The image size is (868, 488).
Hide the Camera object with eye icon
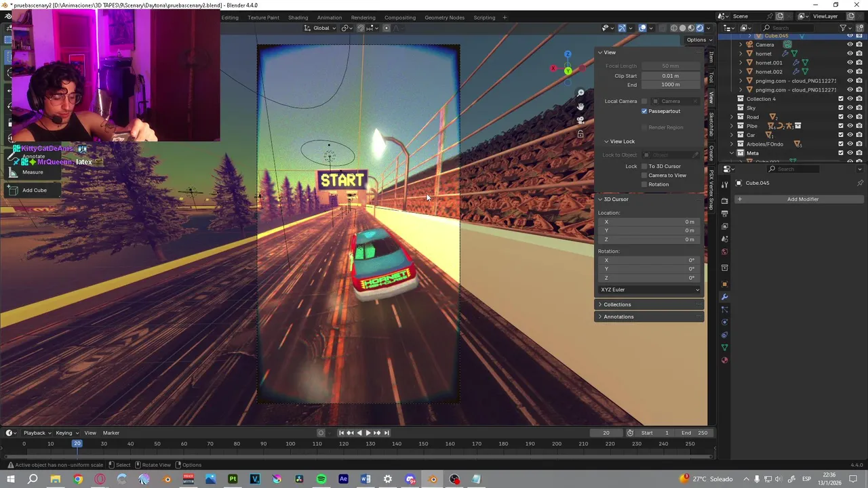(850, 45)
